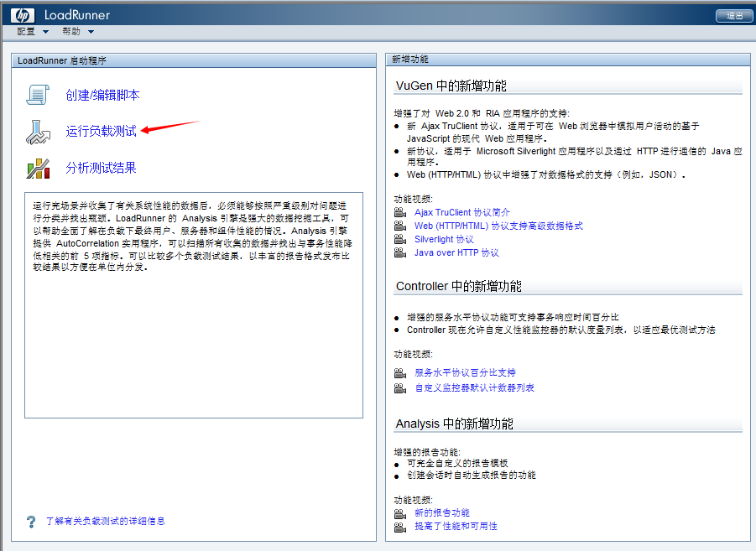Click the Analysis 中的新增功能 heading
756x551 pixels.
pyautogui.click(x=454, y=424)
